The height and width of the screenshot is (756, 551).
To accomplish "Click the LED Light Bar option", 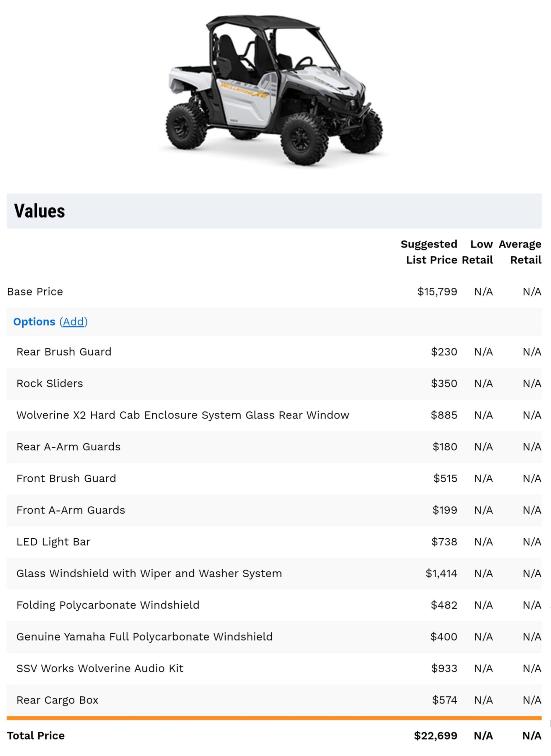I will coord(53,542).
